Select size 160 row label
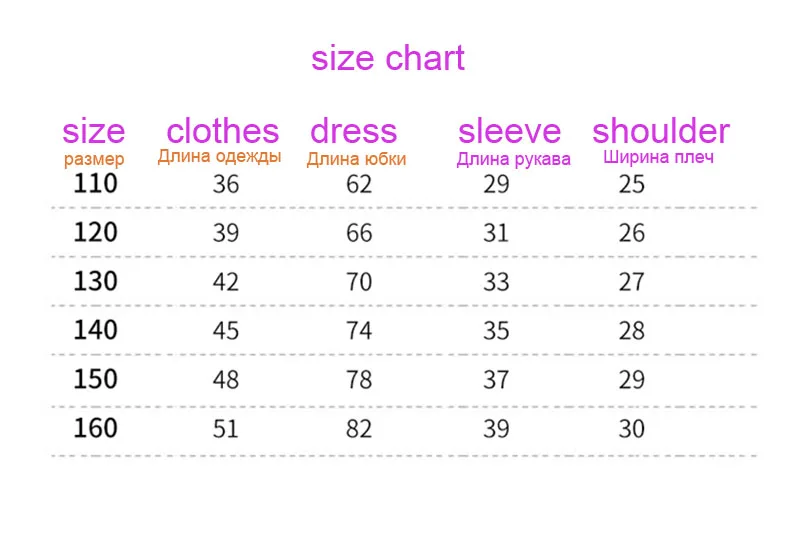Viewport: 800px width, 533px height. (95, 428)
